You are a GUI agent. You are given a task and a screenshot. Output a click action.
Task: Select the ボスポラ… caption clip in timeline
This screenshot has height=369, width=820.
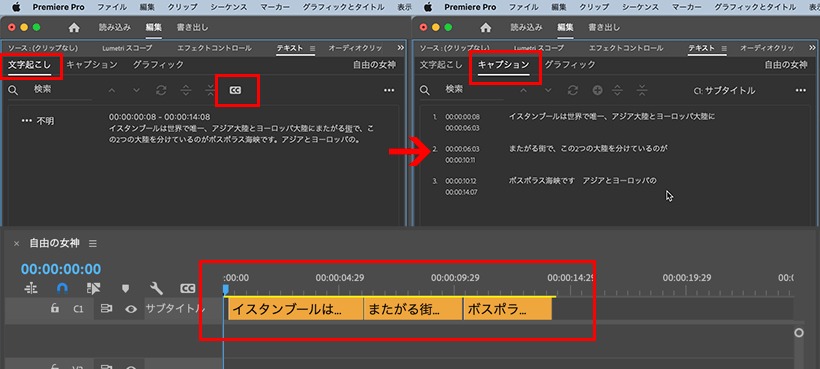[508, 309]
